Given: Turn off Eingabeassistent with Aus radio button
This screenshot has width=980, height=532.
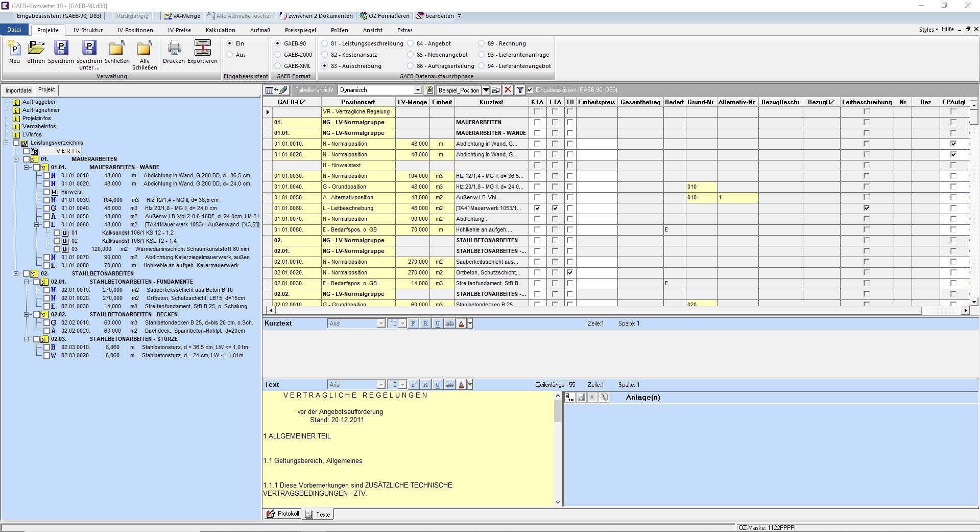Looking at the screenshot, I should point(230,55).
